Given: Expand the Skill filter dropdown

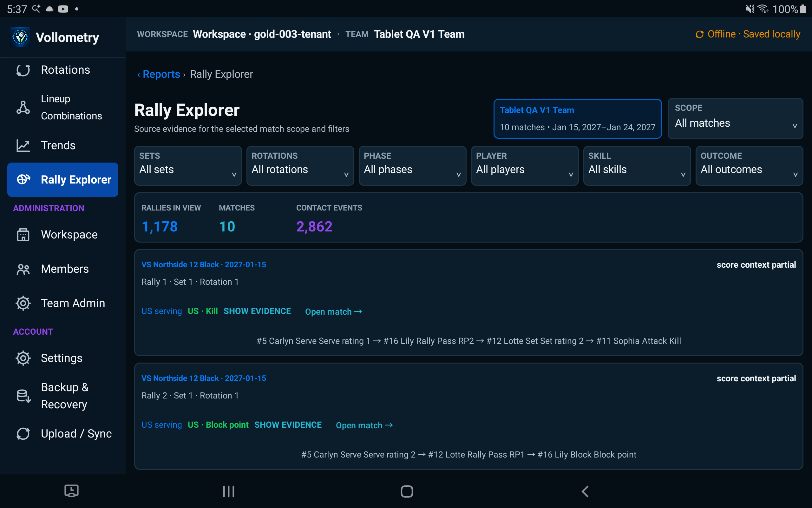Looking at the screenshot, I should 637,166.
